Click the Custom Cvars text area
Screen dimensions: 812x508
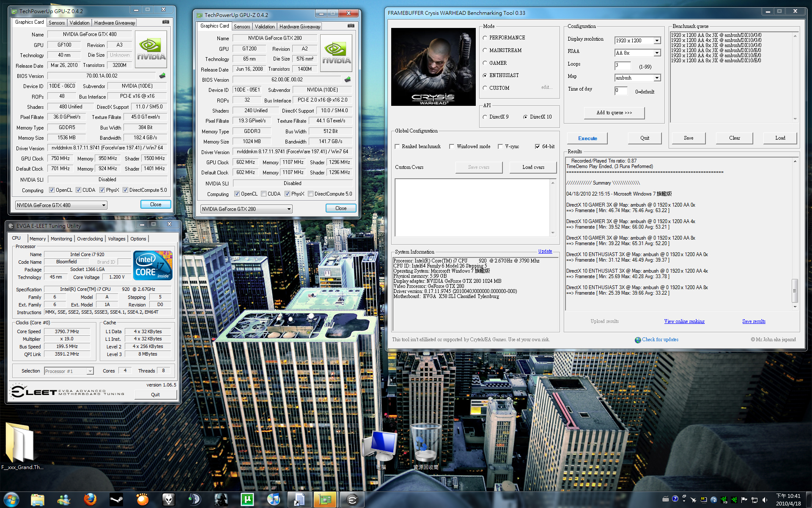click(472, 207)
